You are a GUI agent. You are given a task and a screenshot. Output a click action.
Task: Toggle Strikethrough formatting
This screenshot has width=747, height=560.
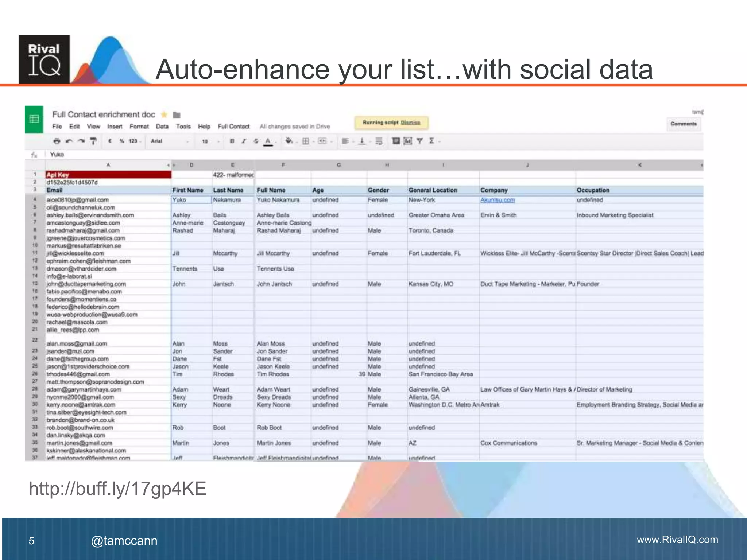256,141
